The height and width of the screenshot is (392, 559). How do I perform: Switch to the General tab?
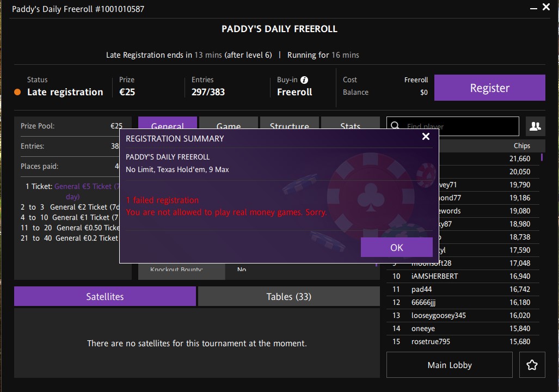[x=167, y=123]
